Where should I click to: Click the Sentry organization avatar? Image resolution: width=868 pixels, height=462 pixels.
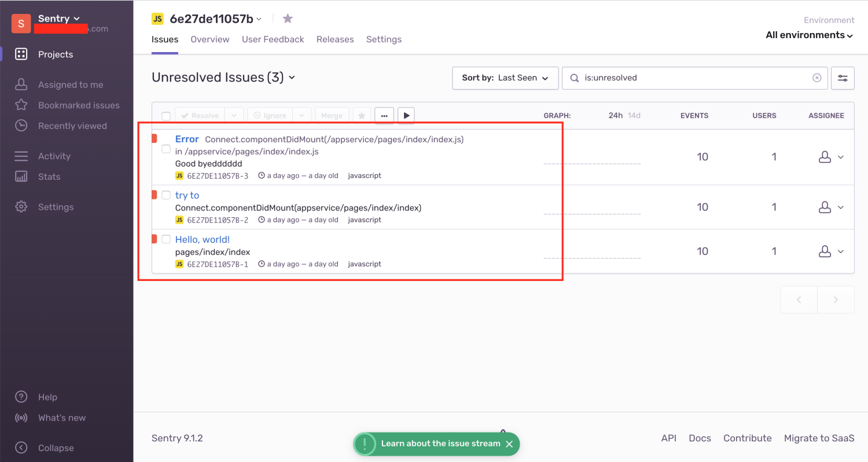[21, 24]
